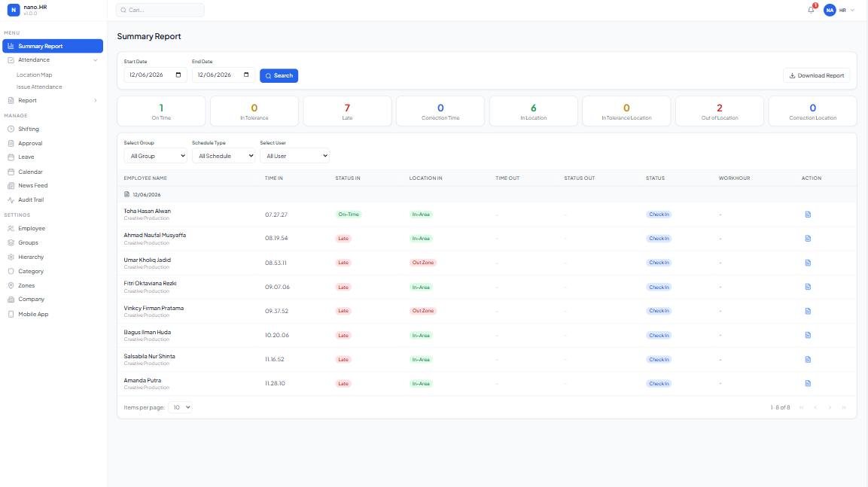The image size is (868, 487).
Task: Click the Out of Location card
Action: (720, 111)
